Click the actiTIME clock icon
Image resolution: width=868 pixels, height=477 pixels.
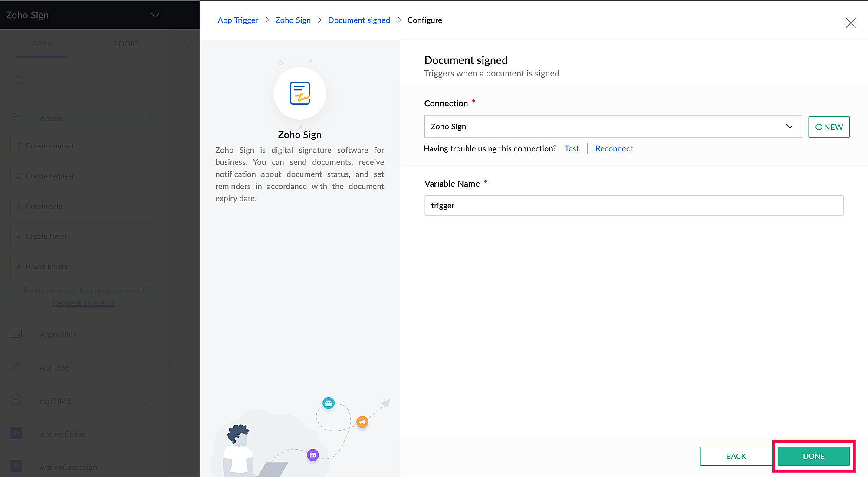point(16,400)
